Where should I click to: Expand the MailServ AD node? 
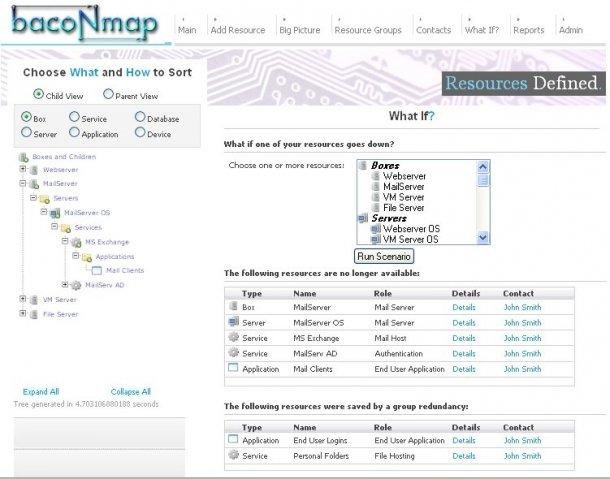[x=65, y=284]
